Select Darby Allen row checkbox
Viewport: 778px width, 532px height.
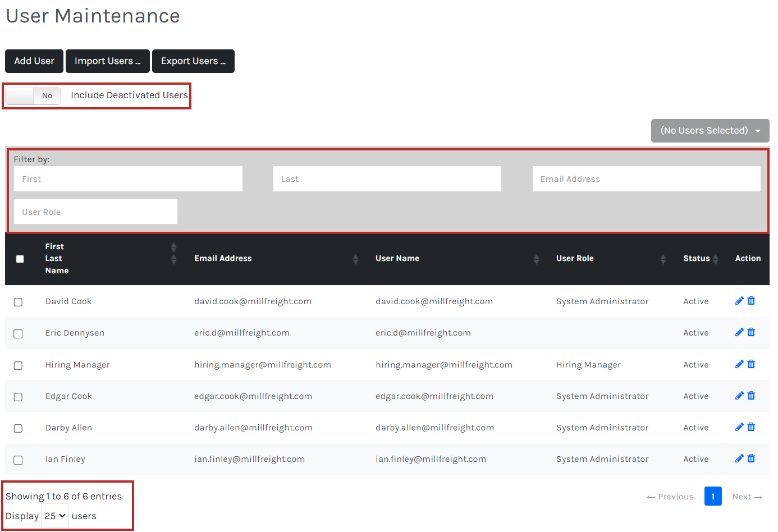[18, 428]
